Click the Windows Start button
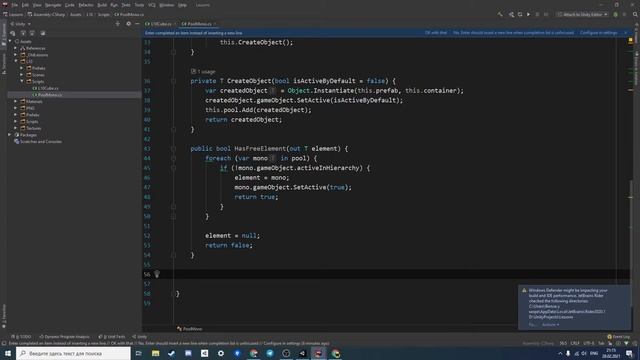640x360 pixels. (8, 353)
